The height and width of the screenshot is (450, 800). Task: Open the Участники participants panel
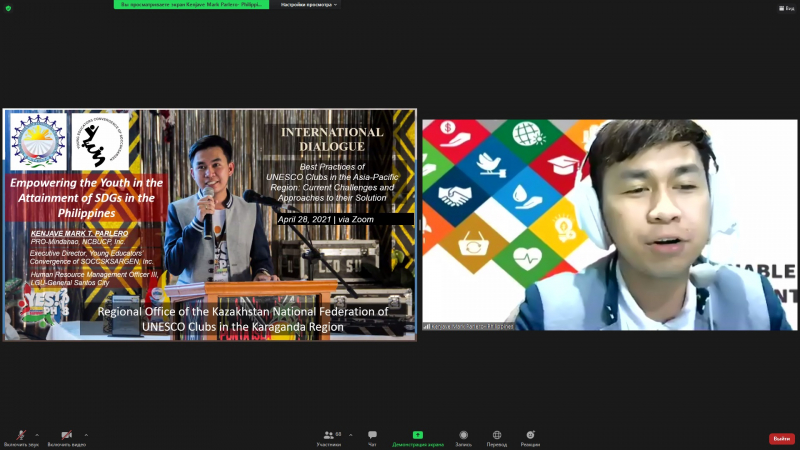(x=326, y=435)
